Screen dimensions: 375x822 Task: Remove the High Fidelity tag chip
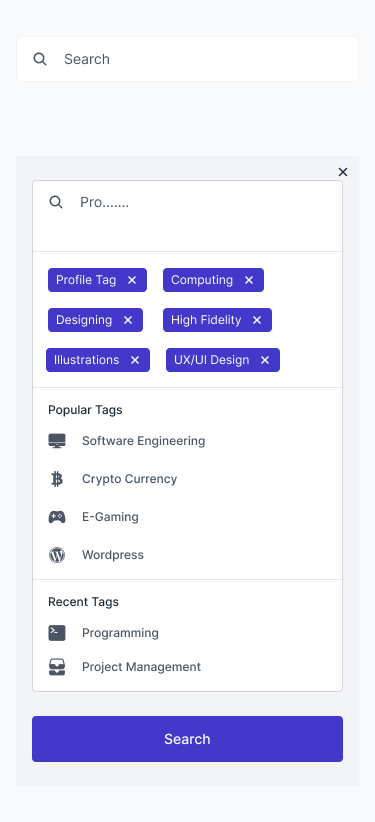click(257, 320)
